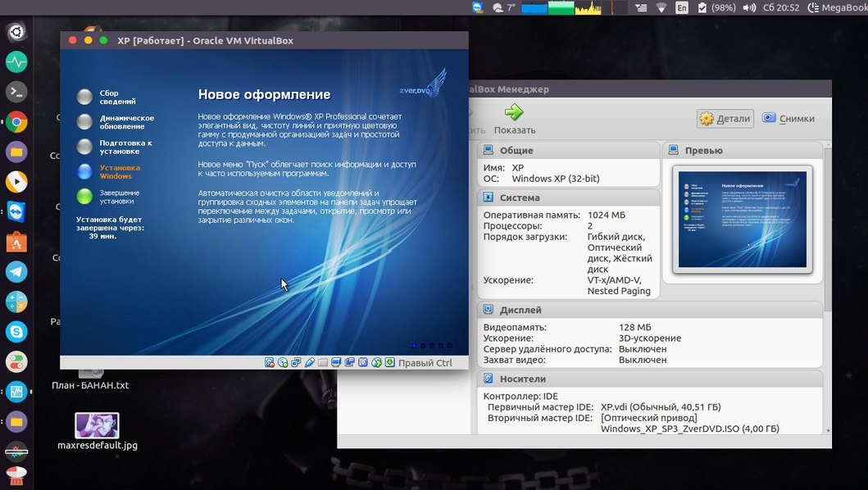The image size is (868, 490).
Task: Open the Storage section header
Action: [x=650, y=379]
